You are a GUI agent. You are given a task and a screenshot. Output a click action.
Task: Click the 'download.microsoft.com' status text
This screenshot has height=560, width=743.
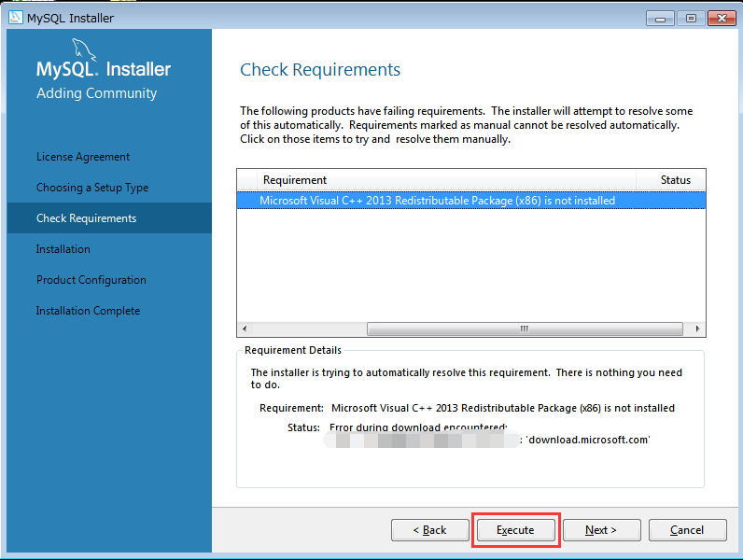[587, 440]
